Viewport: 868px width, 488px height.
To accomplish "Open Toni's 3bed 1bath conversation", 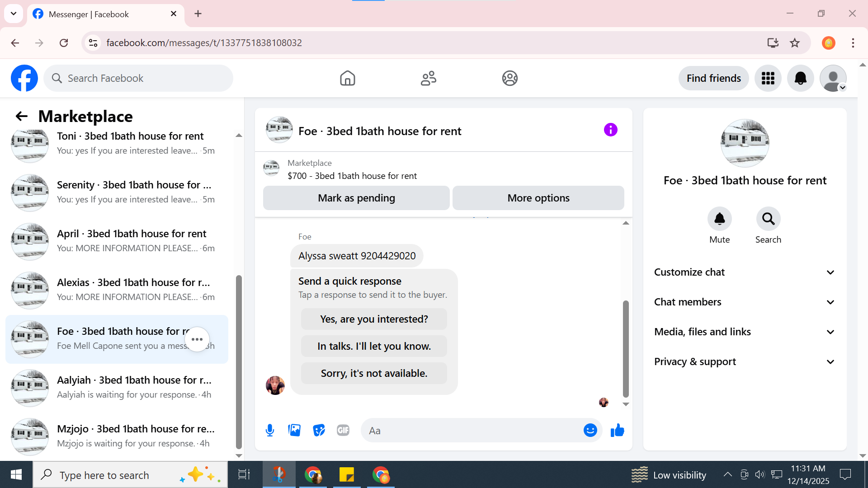I will (x=117, y=144).
